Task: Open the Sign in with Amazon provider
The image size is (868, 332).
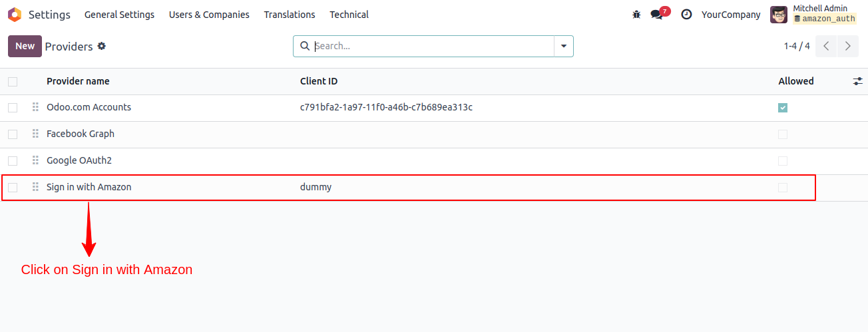Action: pos(89,187)
